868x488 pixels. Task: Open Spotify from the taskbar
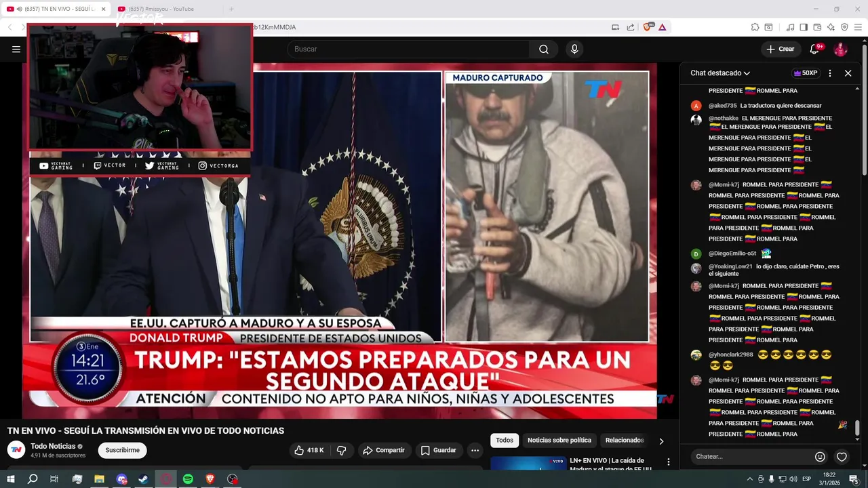[188, 479]
